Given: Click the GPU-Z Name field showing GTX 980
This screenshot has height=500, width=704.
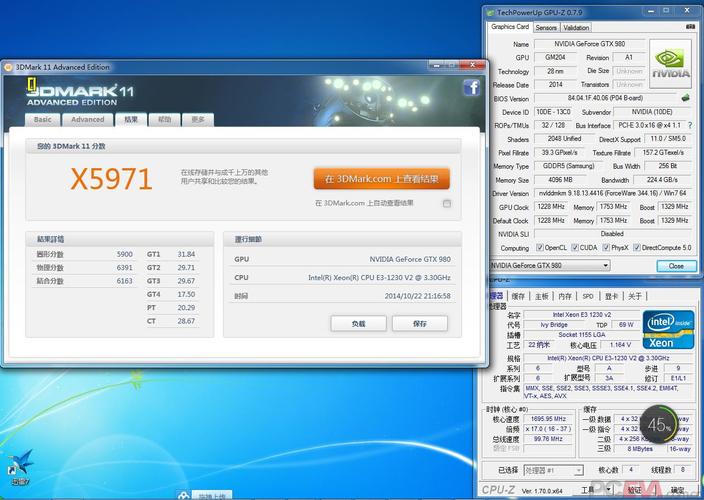Looking at the screenshot, I should pos(590,44).
